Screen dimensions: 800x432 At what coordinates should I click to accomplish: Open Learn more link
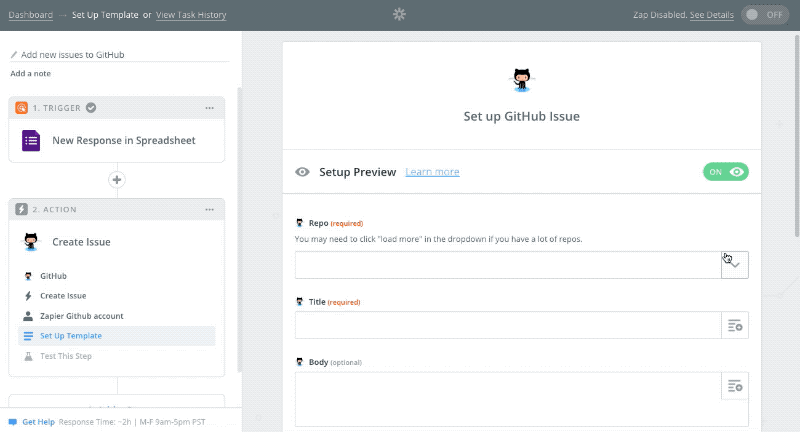click(432, 172)
